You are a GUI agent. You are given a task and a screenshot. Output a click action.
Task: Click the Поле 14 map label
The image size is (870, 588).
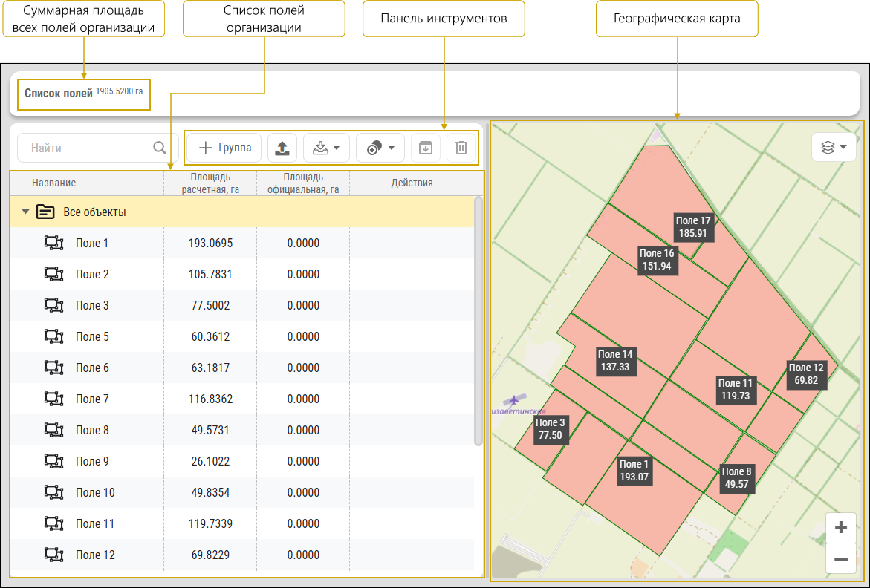pos(615,361)
